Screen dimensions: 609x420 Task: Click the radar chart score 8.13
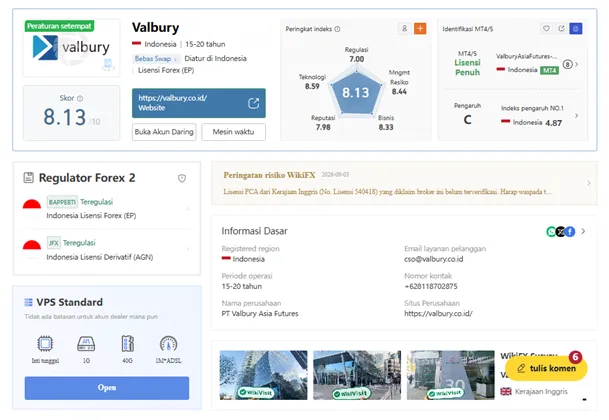pyautogui.click(x=355, y=92)
